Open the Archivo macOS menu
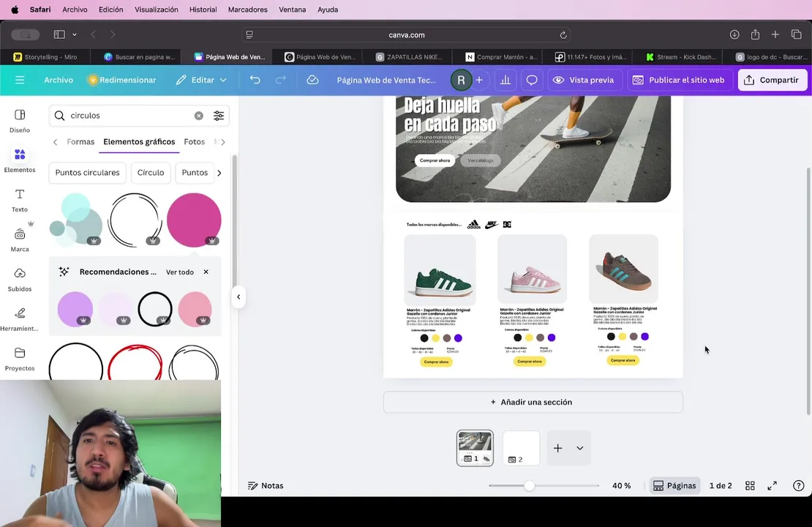812x527 pixels. pyautogui.click(x=75, y=10)
